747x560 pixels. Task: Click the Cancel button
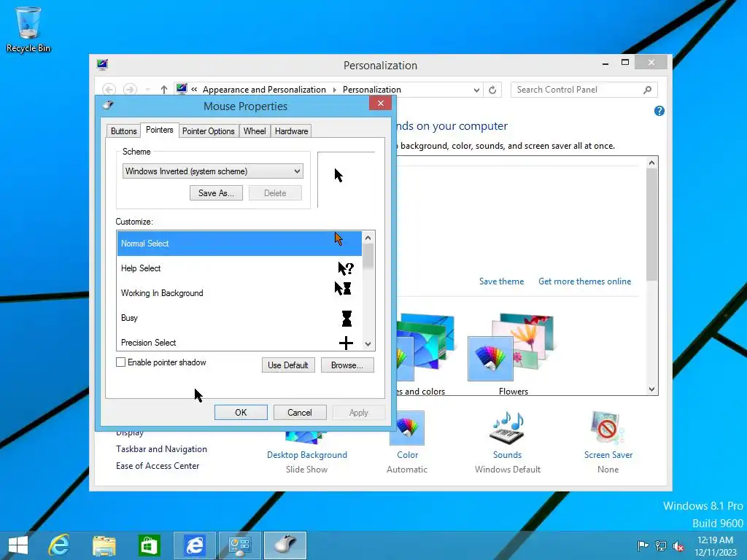click(300, 413)
